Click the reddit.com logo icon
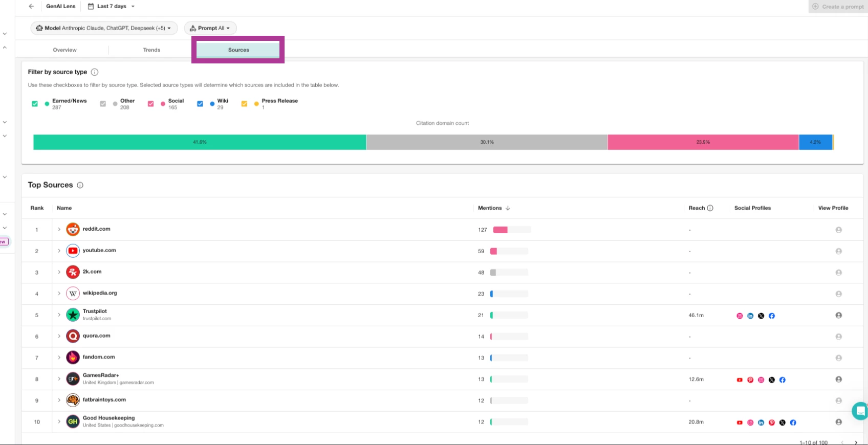This screenshot has height=445, width=868. (73, 229)
